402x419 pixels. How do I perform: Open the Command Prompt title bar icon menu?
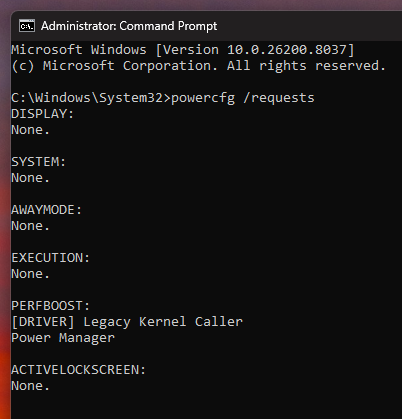27,26
